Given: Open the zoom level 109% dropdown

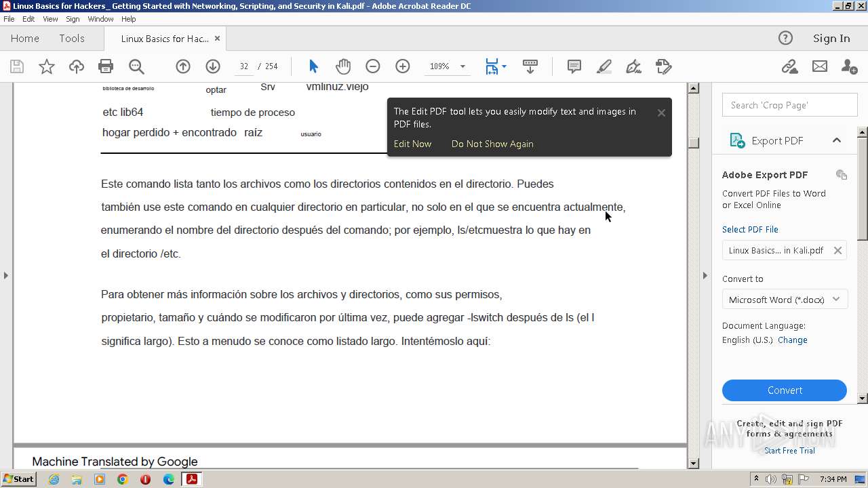Looking at the screenshot, I should [462, 66].
